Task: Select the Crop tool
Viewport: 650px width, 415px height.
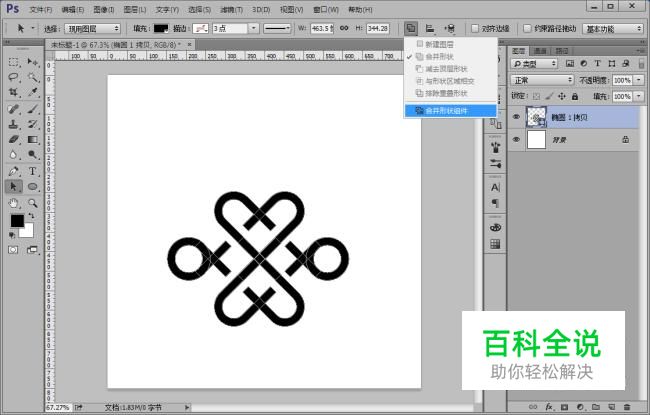Action: (x=14, y=92)
